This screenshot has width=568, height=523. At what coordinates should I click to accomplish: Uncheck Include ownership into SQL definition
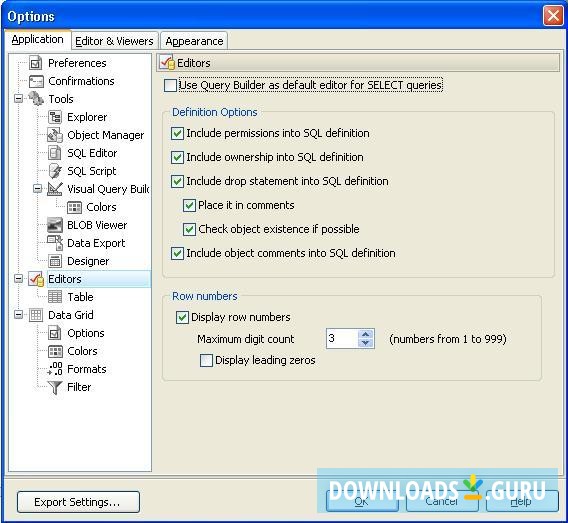click(177, 157)
